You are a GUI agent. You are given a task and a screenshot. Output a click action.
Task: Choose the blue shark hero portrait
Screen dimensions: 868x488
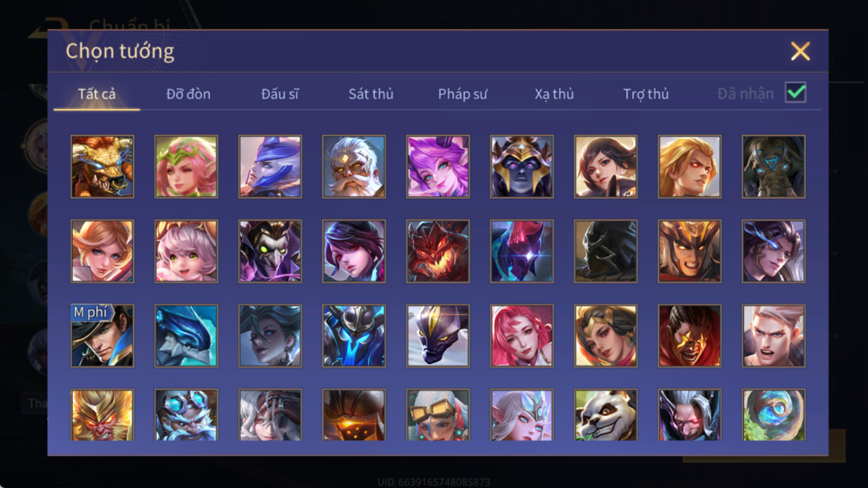pyautogui.click(x=186, y=336)
